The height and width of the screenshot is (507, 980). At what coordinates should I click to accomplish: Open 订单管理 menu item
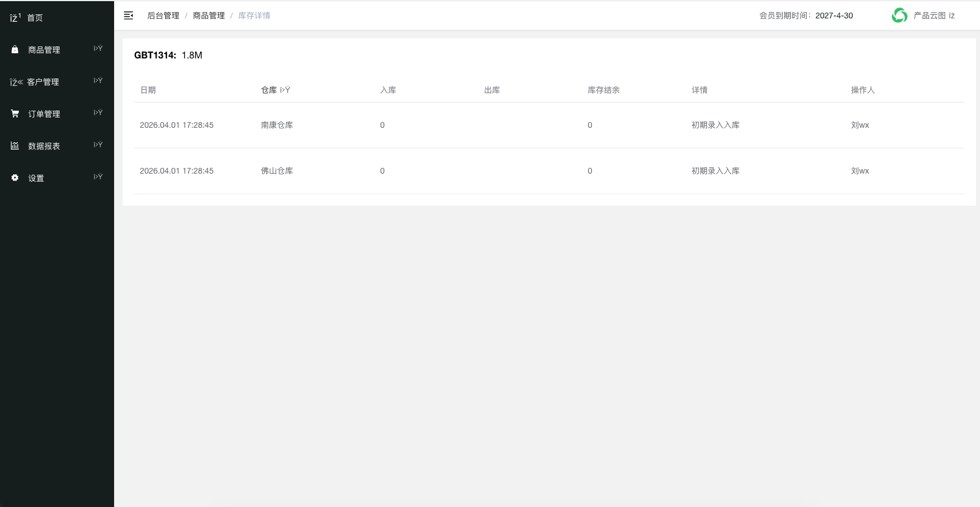(44, 114)
